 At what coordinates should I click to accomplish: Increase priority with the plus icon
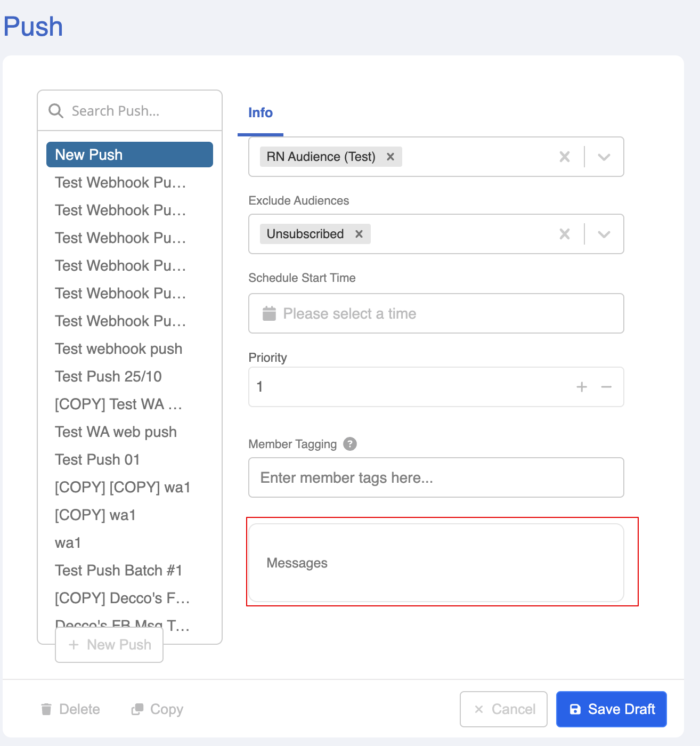pos(582,387)
